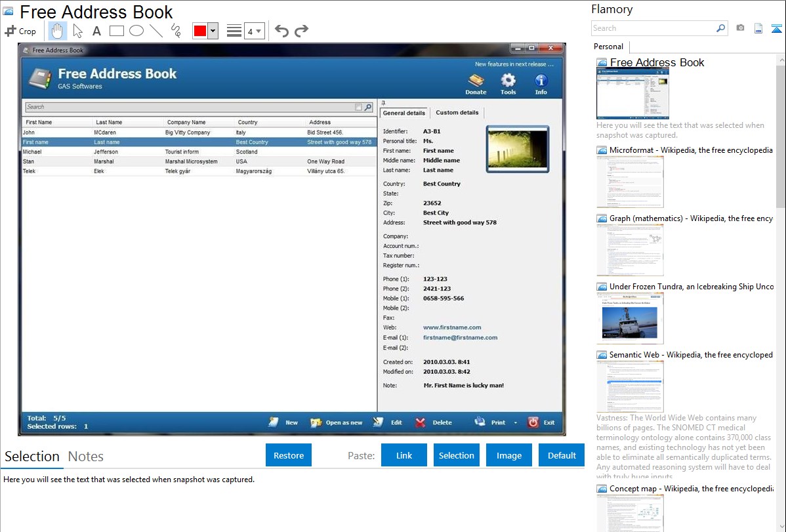Screen dimensions: 786x532
Task: Click the line thickness icon
Action: [x=234, y=31]
